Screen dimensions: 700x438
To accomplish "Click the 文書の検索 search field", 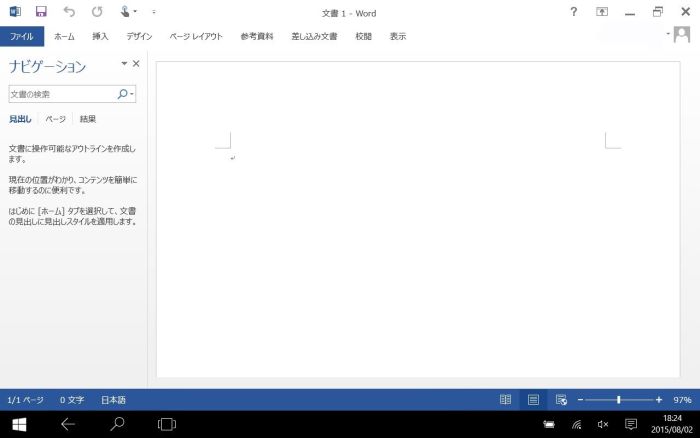I will point(62,94).
